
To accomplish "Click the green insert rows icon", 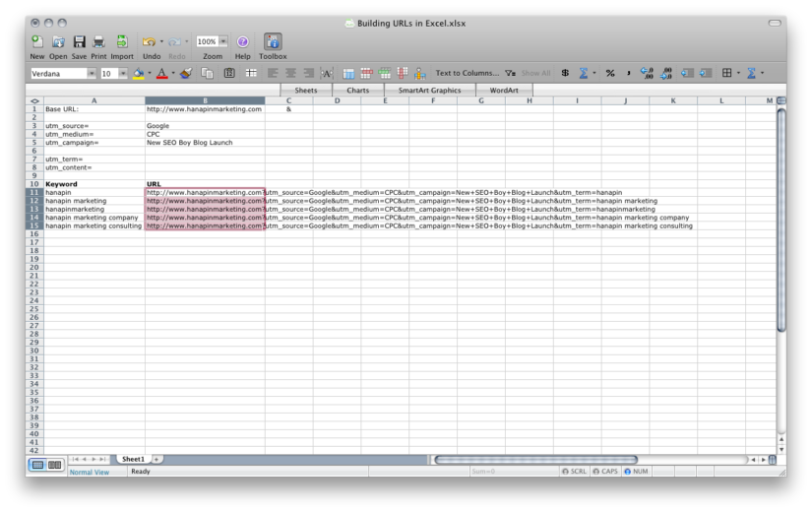I will tap(385, 74).
